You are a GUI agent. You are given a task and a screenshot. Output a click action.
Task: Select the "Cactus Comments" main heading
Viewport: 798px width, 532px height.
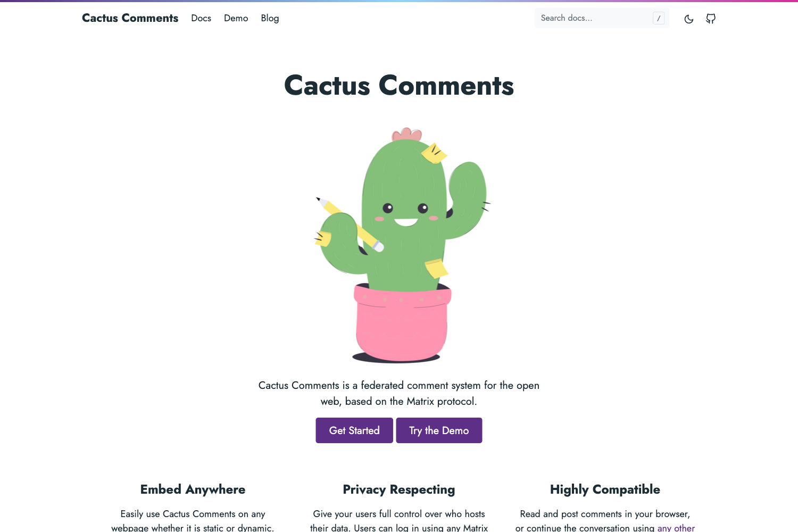399,85
